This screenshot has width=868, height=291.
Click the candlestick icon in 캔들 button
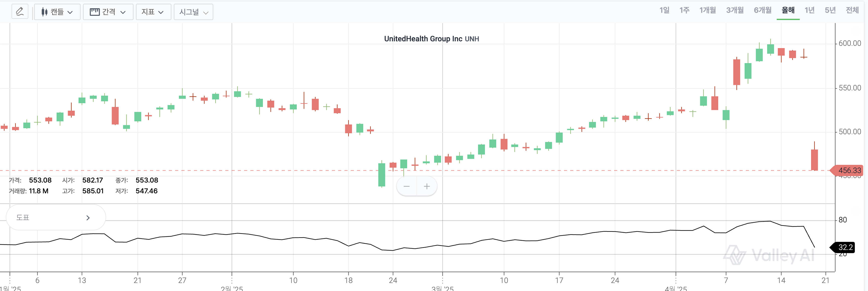pyautogui.click(x=44, y=12)
